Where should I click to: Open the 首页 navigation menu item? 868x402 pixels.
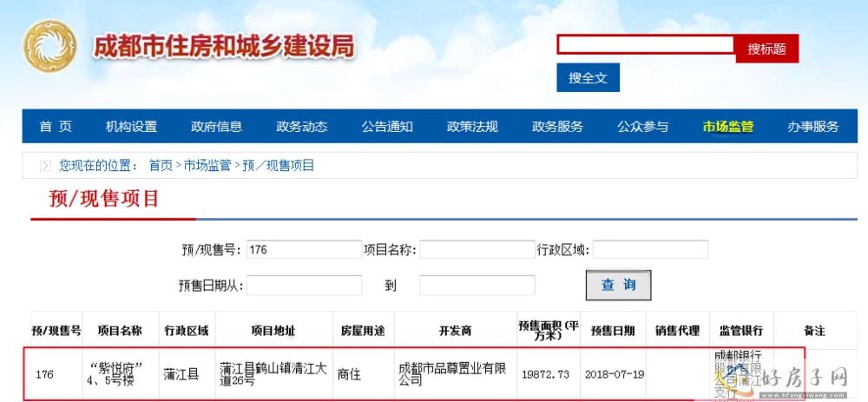coord(56,127)
